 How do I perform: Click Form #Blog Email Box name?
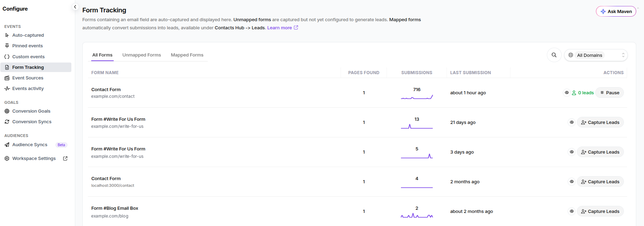point(115,208)
